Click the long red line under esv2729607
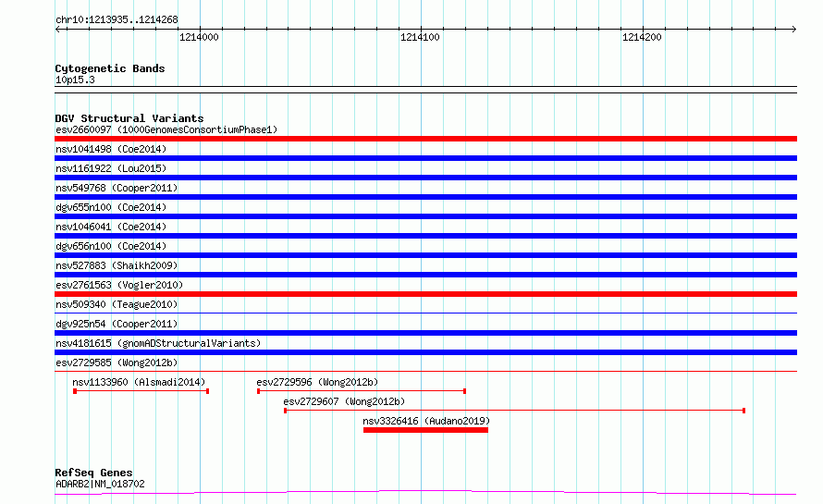The width and height of the screenshot is (823, 504). (x=514, y=411)
